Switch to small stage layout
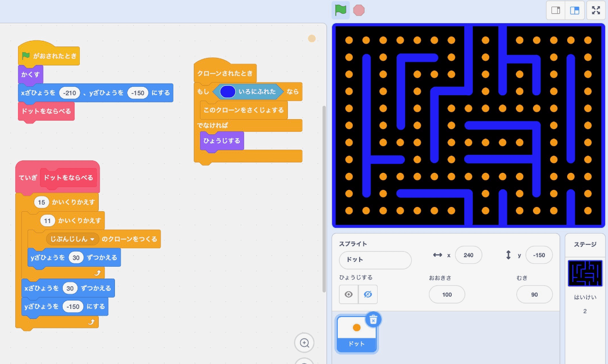The width and height of the screenshot is (608, 364). 556,10
